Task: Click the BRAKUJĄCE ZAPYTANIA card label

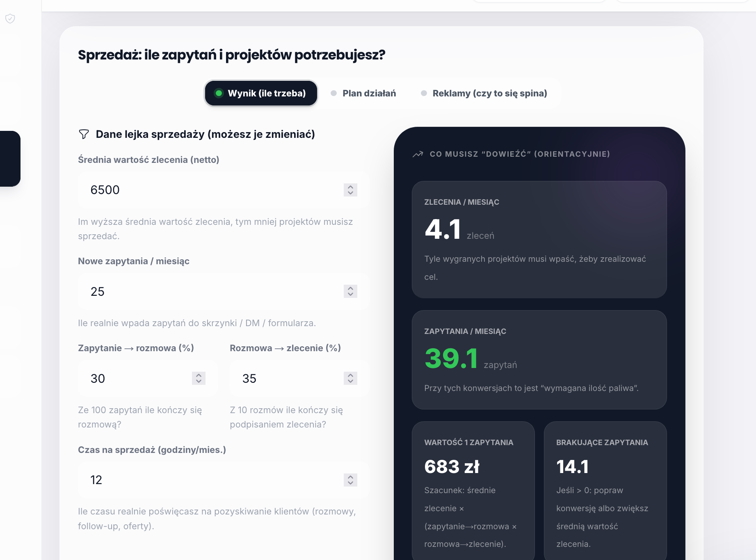Action: point(602,443)
